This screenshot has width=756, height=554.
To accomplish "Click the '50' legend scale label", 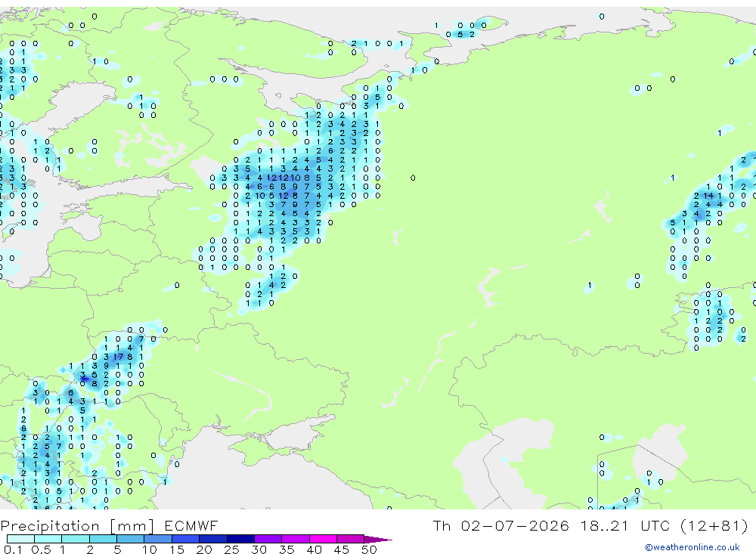I will [369, 549].
